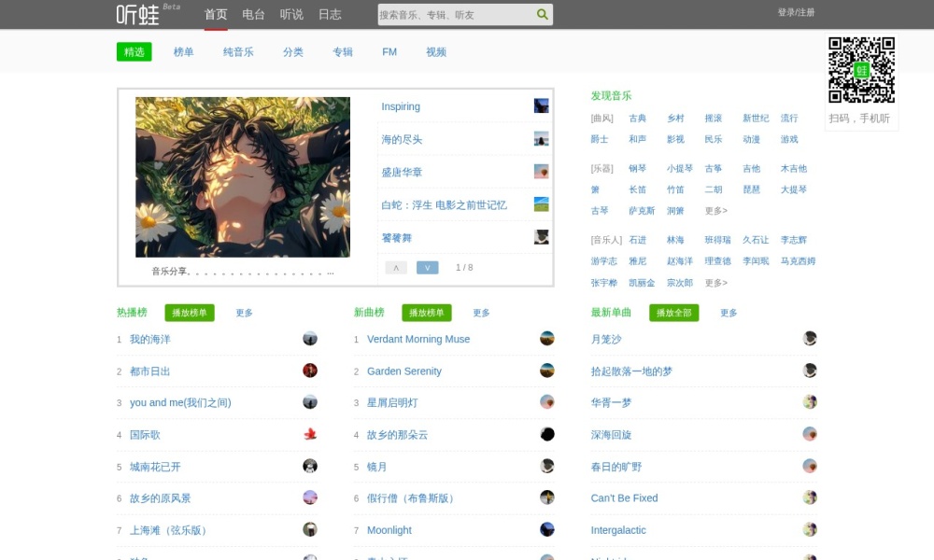Select the FM tab
Viewport: 934px width, 560px height.
coord(389,51)
